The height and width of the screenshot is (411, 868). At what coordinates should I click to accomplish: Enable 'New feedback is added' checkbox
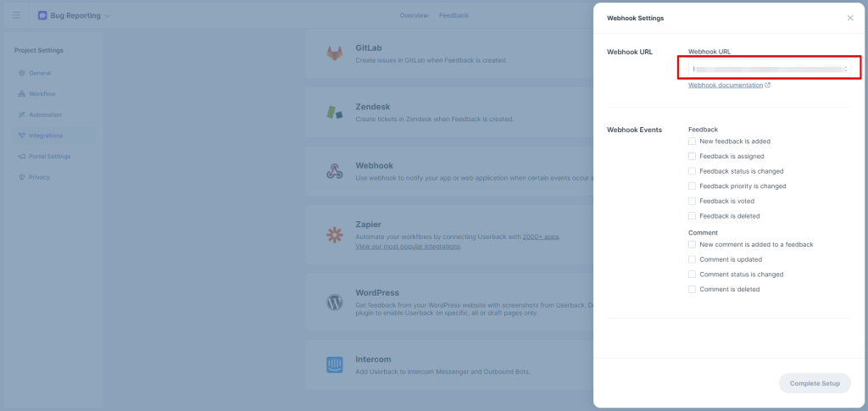coord(693,142)
